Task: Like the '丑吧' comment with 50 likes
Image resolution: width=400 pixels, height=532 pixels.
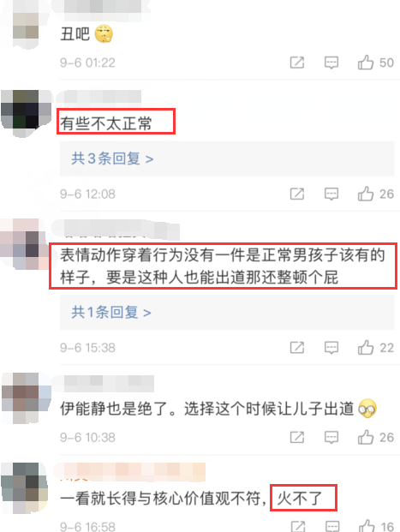Action: [366, 63]
